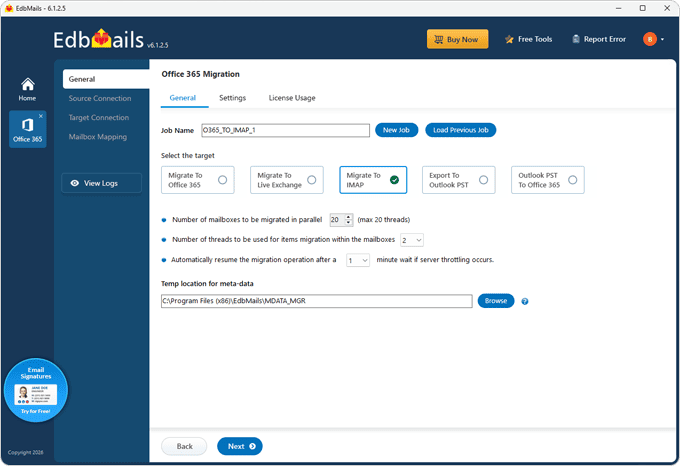This screenshot has width=680, height=466.
Task: Switch to the License Usage tab
Action: [x=292, y=98]
